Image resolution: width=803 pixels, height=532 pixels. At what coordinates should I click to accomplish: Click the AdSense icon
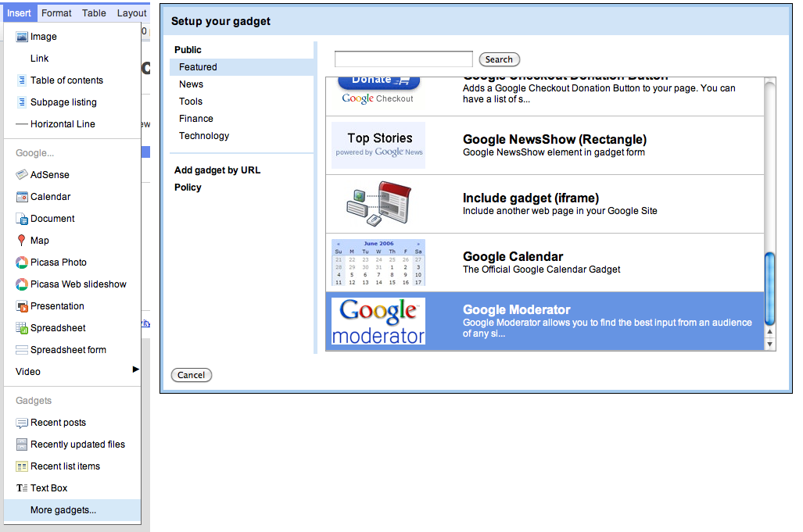tap(22, 175)
